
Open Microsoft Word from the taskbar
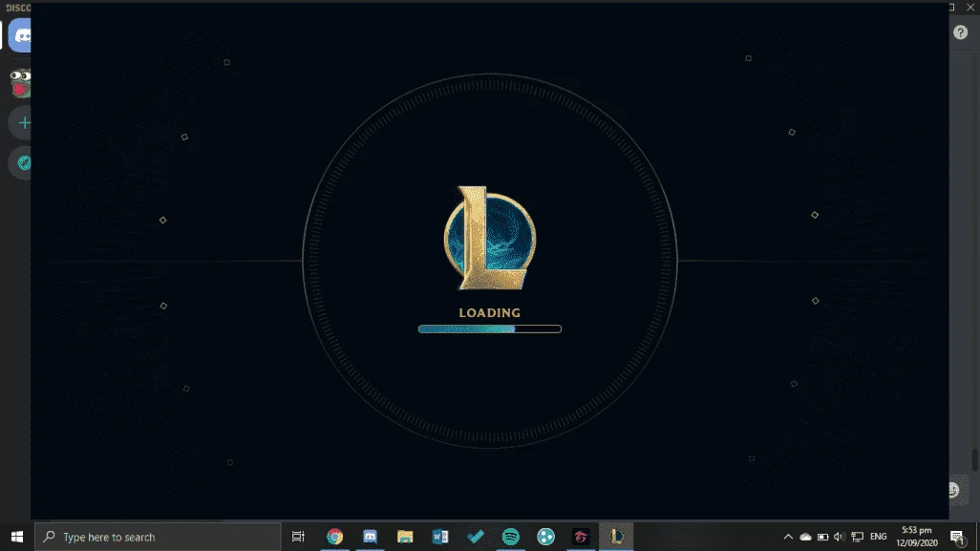tap(440, 537)
